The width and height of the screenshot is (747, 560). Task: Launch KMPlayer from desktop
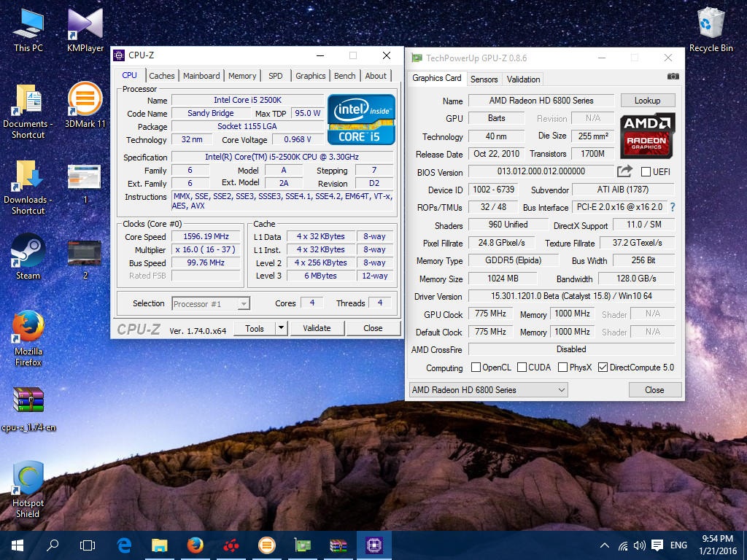pos(85,30)
